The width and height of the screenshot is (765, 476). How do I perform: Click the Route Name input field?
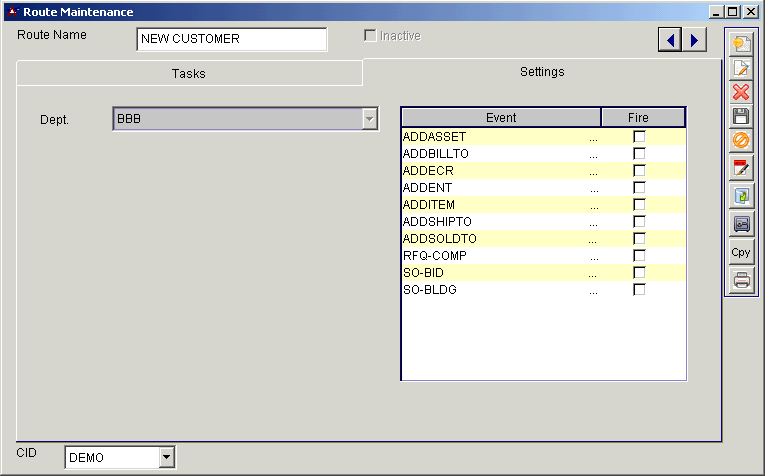231,39
